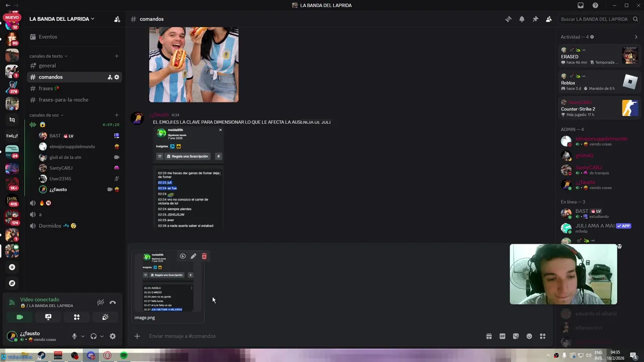Open the Counter-Strike 2 activity card
Viewport: 644px width, 362px height.
click(x=599, y=108)
